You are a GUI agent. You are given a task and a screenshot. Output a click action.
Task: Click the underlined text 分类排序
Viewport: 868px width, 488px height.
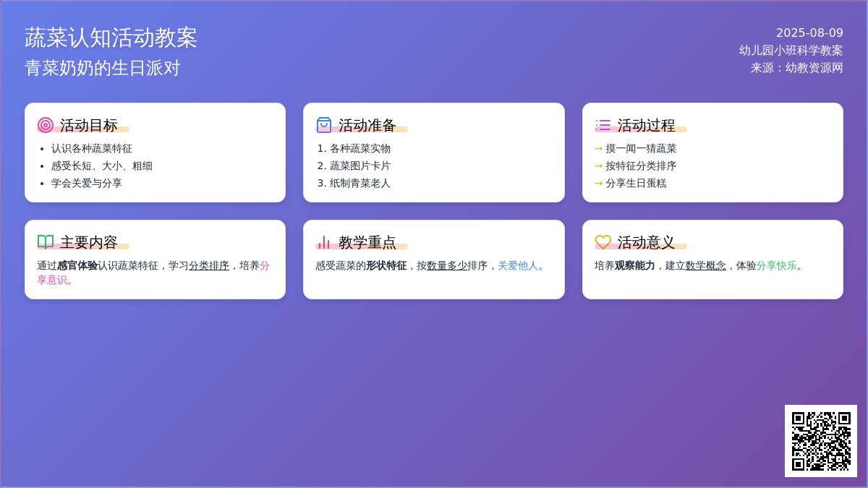pyautogui.click(x=209, y=265)
